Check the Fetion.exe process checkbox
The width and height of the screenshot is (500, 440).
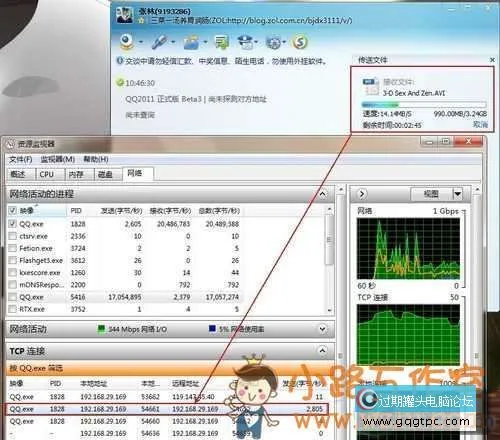(12, 248)
